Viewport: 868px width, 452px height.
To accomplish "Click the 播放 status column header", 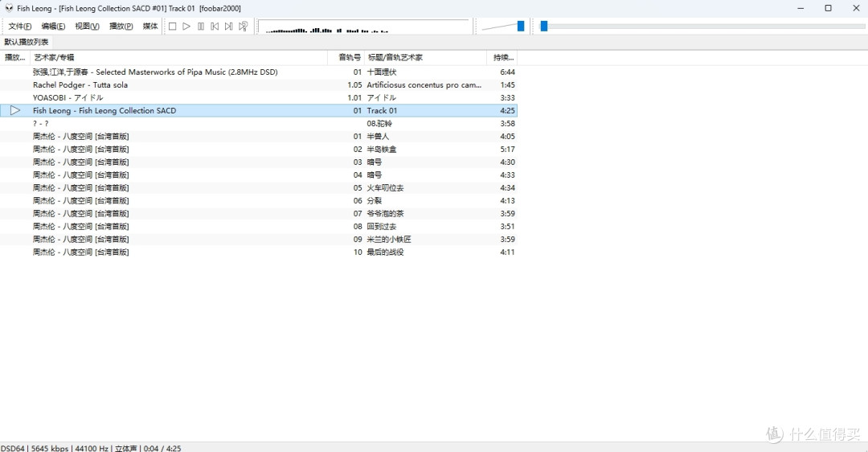I will click(x=15, y=58).
